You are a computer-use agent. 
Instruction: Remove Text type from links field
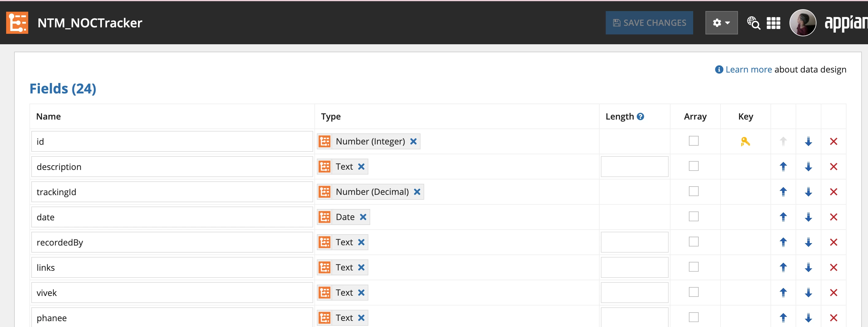point(361,267)
